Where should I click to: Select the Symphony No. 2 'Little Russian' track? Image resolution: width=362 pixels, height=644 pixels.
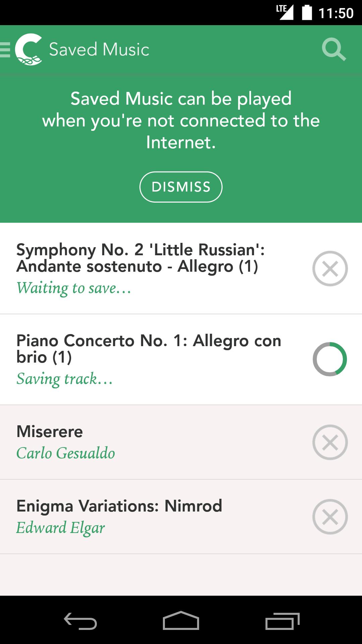coord(141,258)
